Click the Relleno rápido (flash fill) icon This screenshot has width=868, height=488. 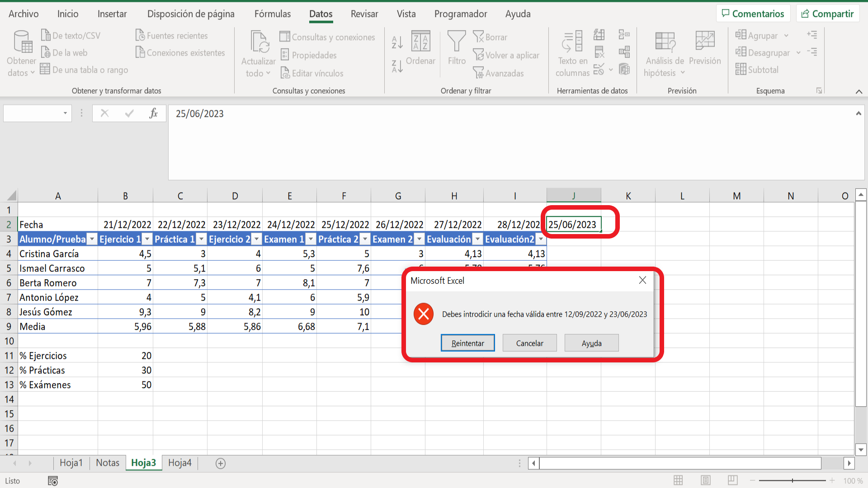pos(599,35)
